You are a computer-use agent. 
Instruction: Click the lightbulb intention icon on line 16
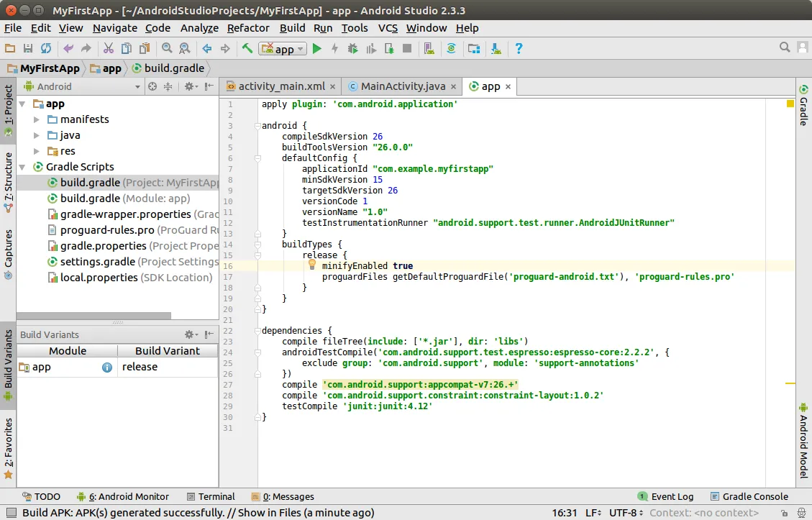tap(312, 265)
